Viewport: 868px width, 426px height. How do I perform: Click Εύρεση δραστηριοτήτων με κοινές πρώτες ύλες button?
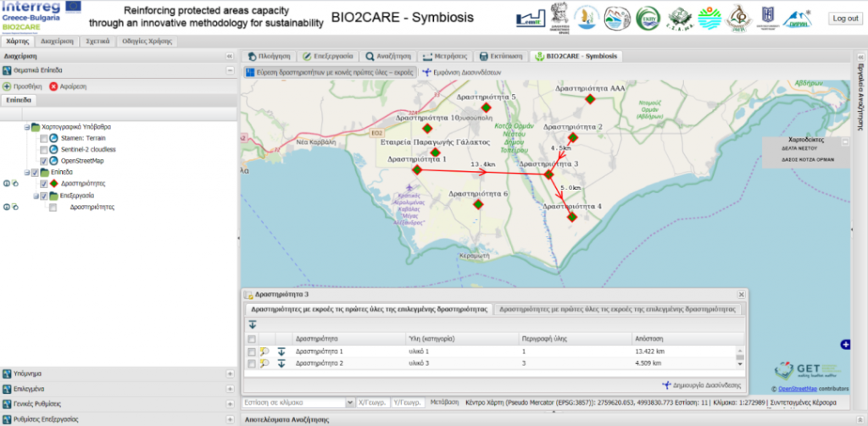[330, 72]
